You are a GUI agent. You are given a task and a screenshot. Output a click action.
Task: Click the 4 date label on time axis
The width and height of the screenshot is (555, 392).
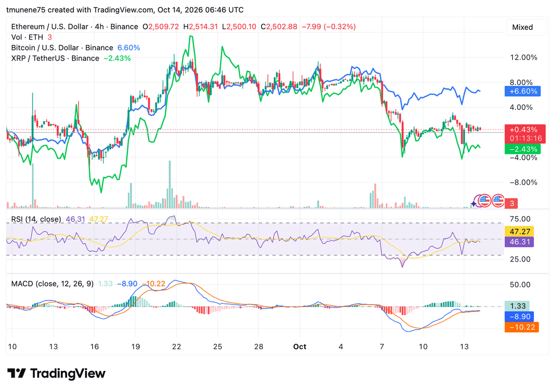pos(341,347)
